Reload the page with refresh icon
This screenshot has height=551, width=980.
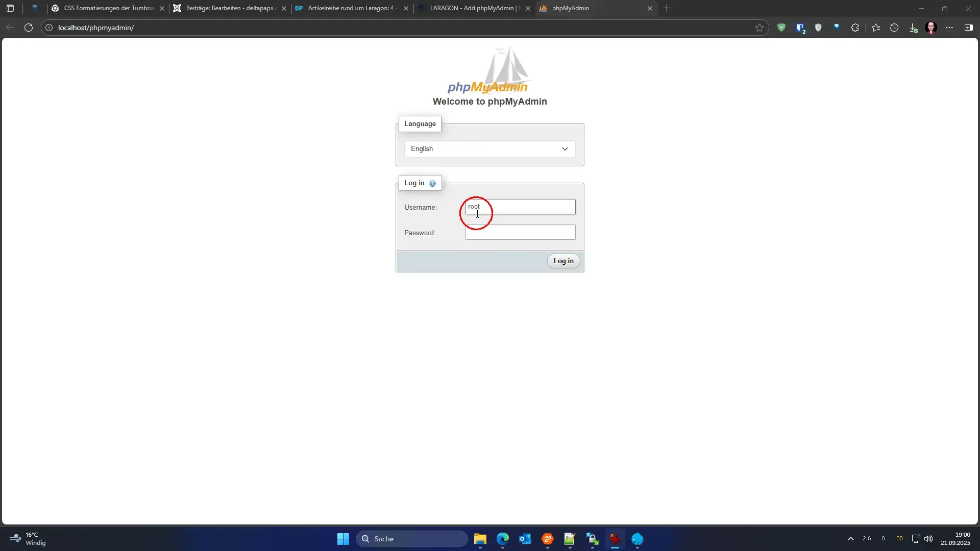pos(29,28)
